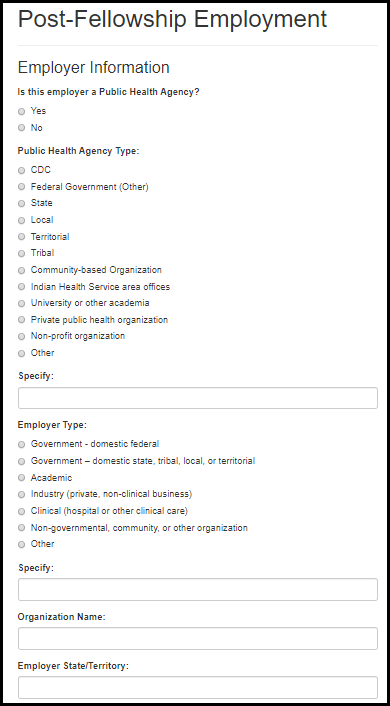Choose Industry (private, non-clinical business)
Screen dimensions: 390x706
click(x=21, y=494)
